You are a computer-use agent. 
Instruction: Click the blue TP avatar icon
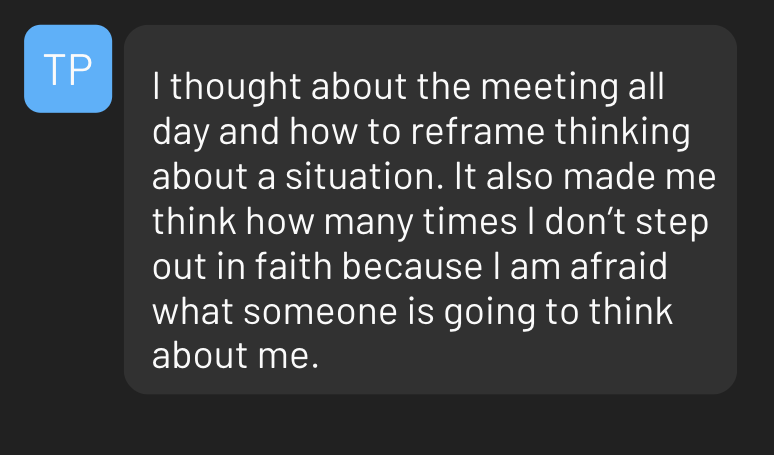pyautogui.click(x=68, y=69)
